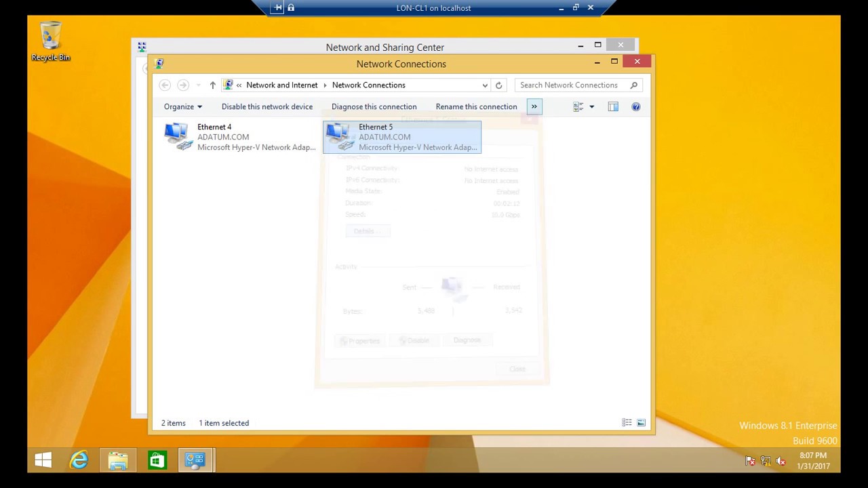Open the Store app from taskbar
868x488 pixels.
tap(157, 461)
